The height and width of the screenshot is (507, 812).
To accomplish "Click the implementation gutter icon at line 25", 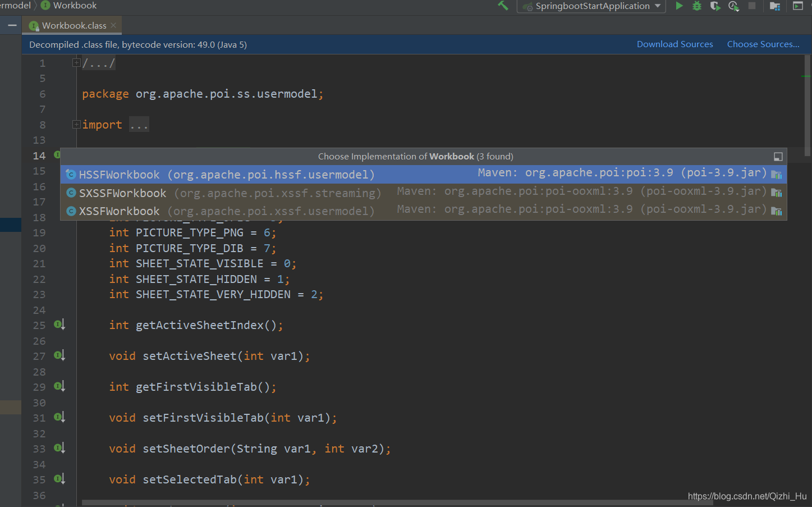I will (x=59, y=325).
